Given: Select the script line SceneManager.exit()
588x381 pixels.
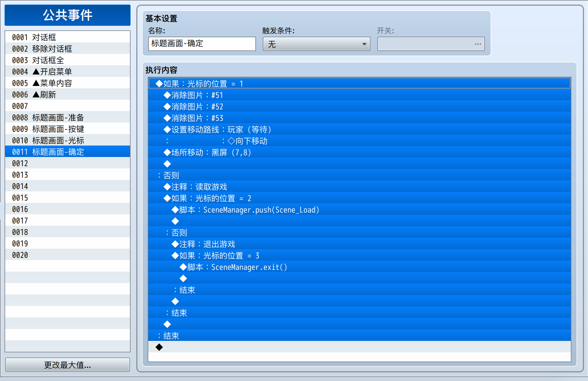Looking at the screenshot, I should click(x=360, y=267).
